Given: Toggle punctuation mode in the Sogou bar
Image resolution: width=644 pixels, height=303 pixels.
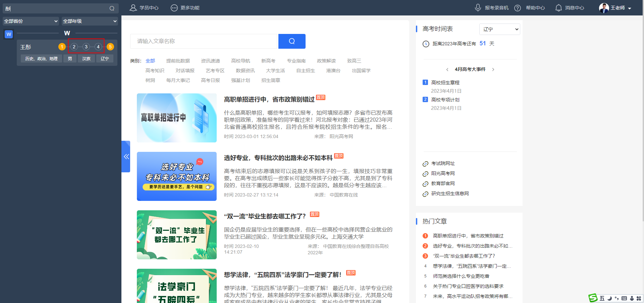Looking at the screenshot, I should [616, 298].
